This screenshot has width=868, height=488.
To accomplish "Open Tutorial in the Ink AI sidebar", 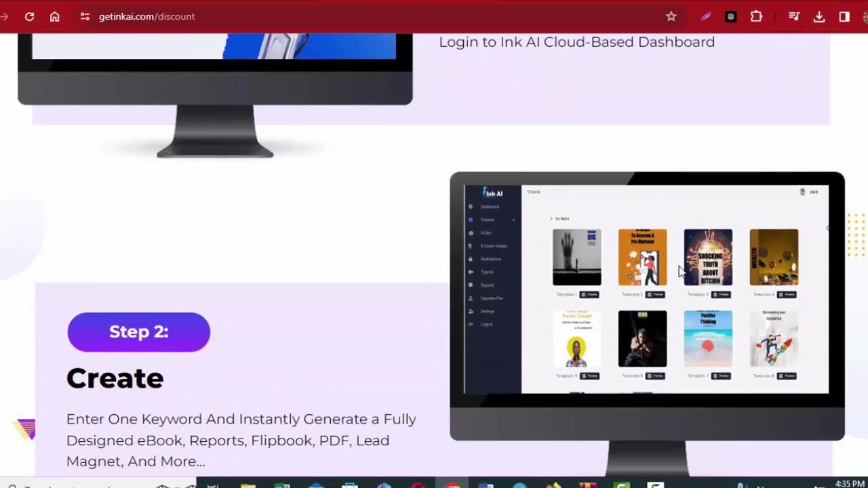I will click(487, 272).
